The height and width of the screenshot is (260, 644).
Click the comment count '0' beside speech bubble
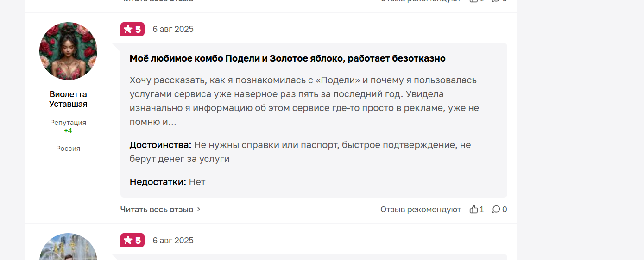505,210
